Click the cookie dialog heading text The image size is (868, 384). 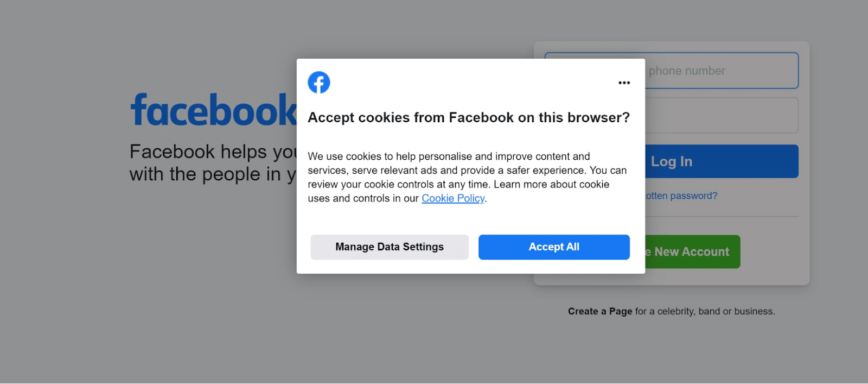(469, 117)
